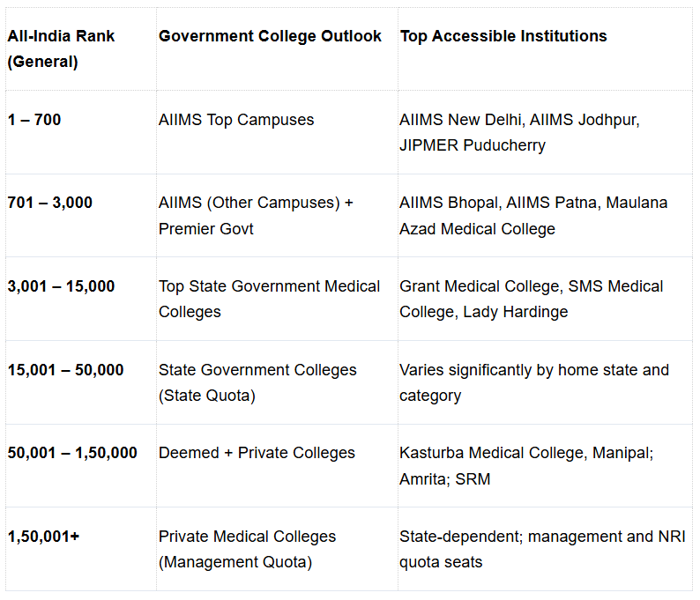Select the cell listing Kasturba Medical College
This screenshot has height=600, width=700.
click(x=526, y=466)
